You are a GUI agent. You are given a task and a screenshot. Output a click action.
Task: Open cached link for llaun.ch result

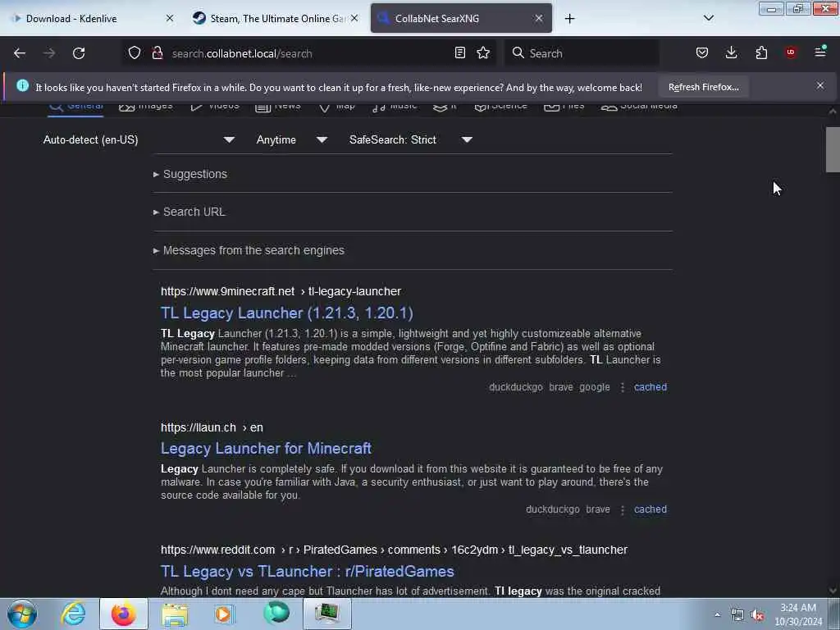pyautogui.click(x=651, y=509)
